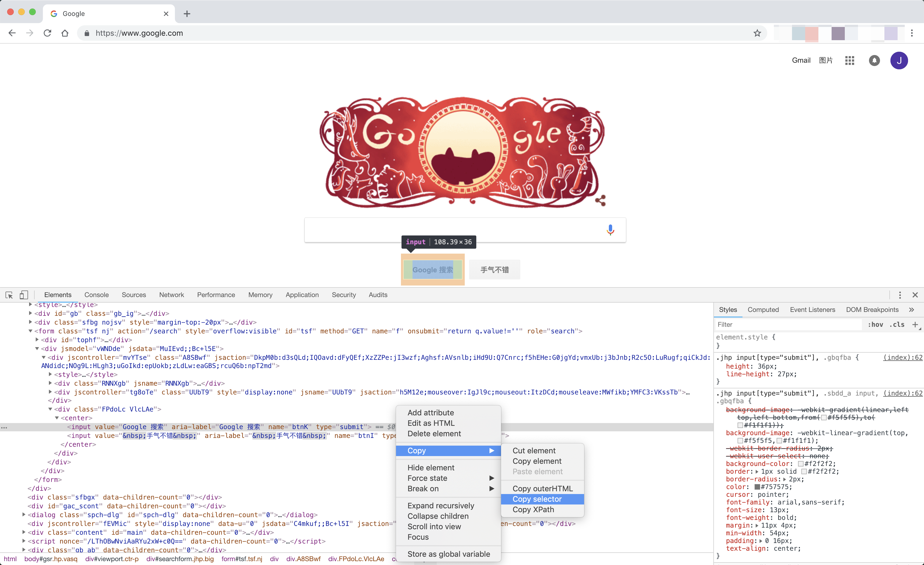Image resolution: width=924 pixels, height=565 pixels.
Task: Open a new browser tab
Action: 187,14
